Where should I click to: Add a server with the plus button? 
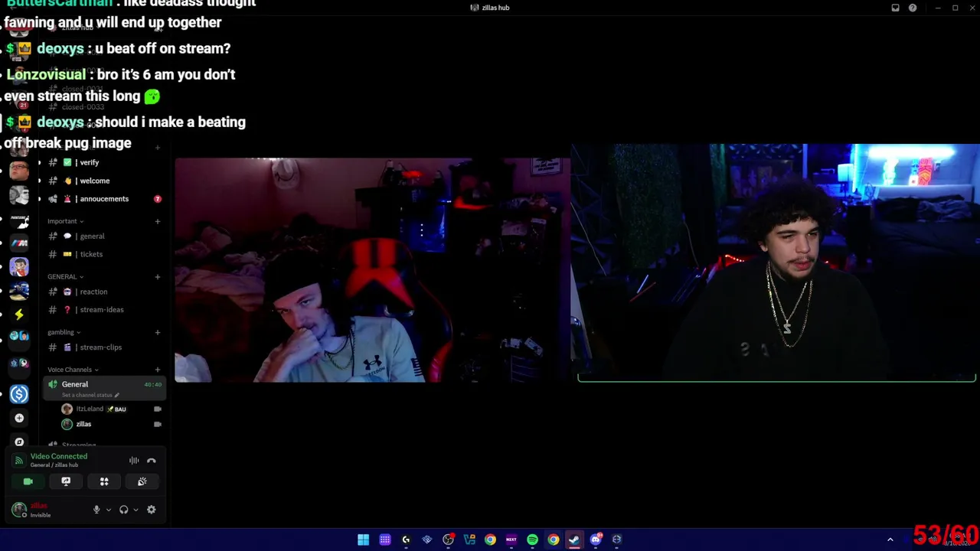(19, 418)
